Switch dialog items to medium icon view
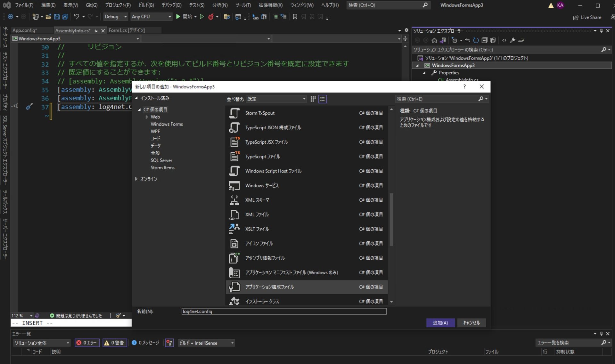This screenshot has height=364, width=615. point(313,99)
